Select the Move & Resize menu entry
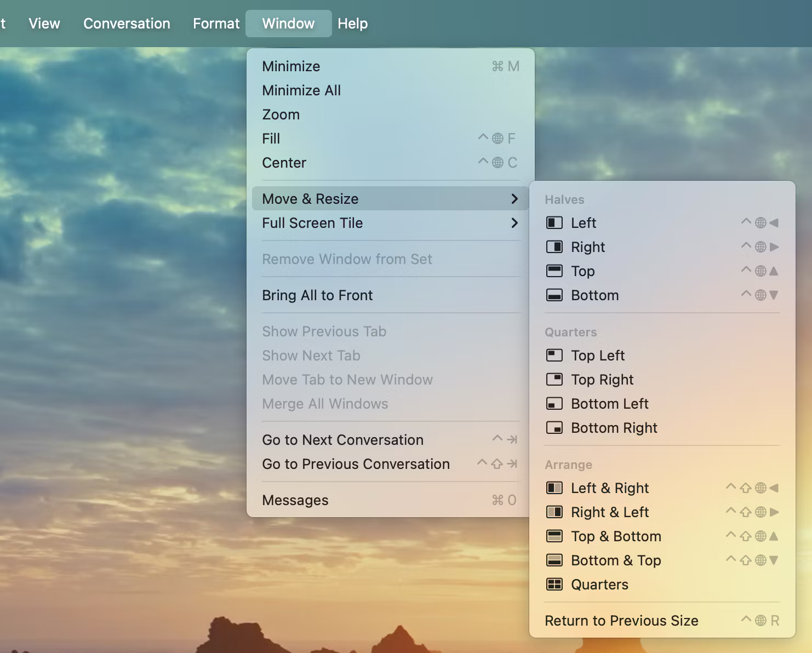Viewport: 812px width, 653px height. 390,199
